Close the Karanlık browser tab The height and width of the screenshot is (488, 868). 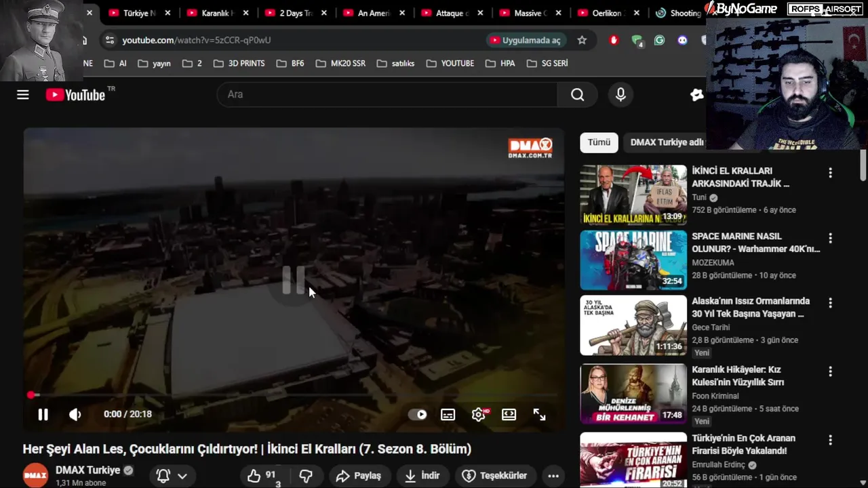click(245, 13)
